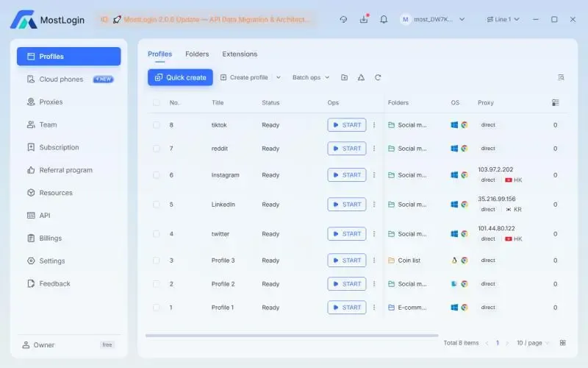The image size is (588, 368).
Task: Click the notification bell icon
Action: pyautogui.click(x=384, y=19)
